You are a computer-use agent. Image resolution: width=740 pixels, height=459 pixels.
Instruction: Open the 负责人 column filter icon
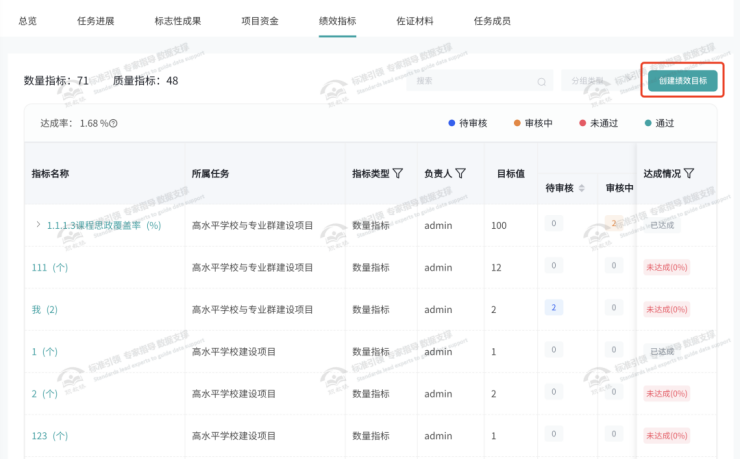461,174
